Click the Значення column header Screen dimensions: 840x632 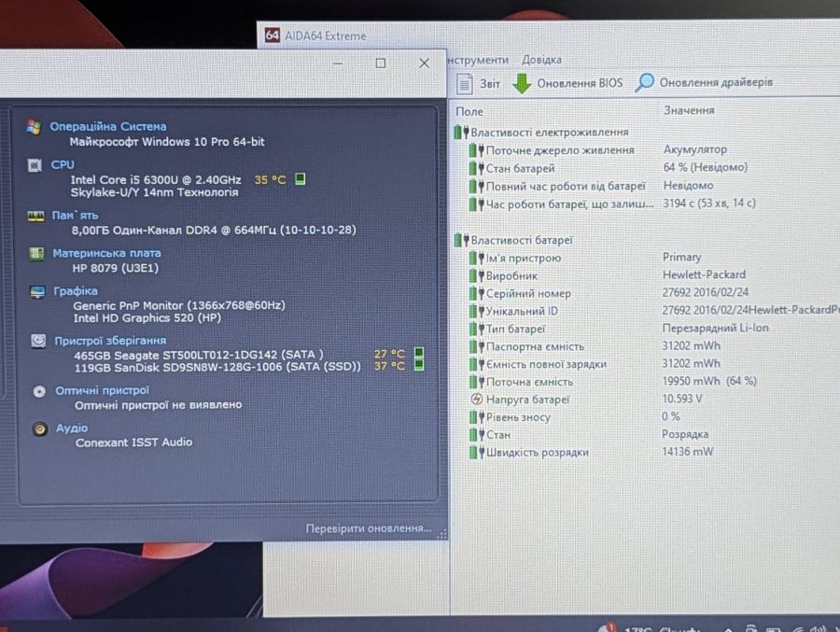point(689,110)
